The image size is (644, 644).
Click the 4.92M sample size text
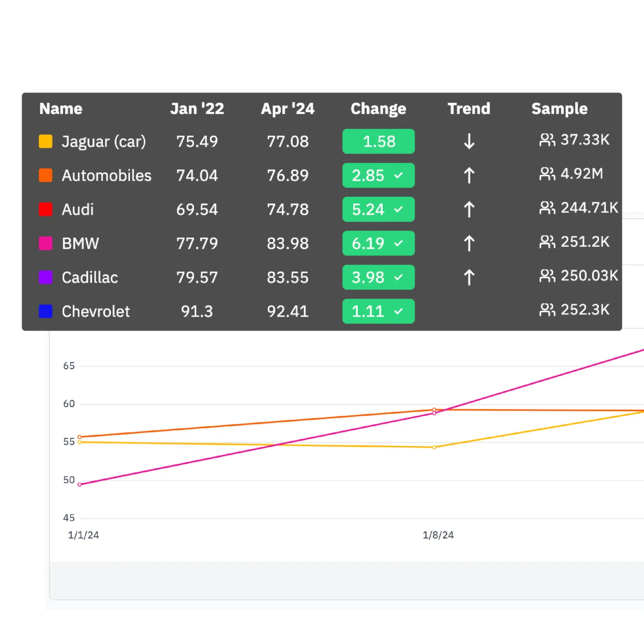[x=582, y=174]
